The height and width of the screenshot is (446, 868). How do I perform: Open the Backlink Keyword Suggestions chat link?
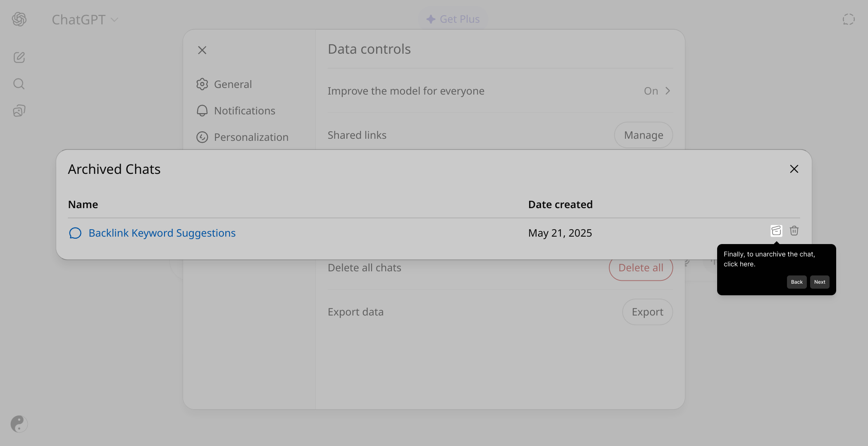click(162, 233)
